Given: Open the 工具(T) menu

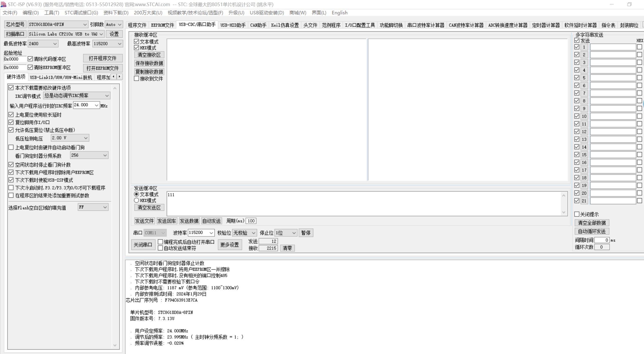Looking at the screenshot, I should (51, 13).
